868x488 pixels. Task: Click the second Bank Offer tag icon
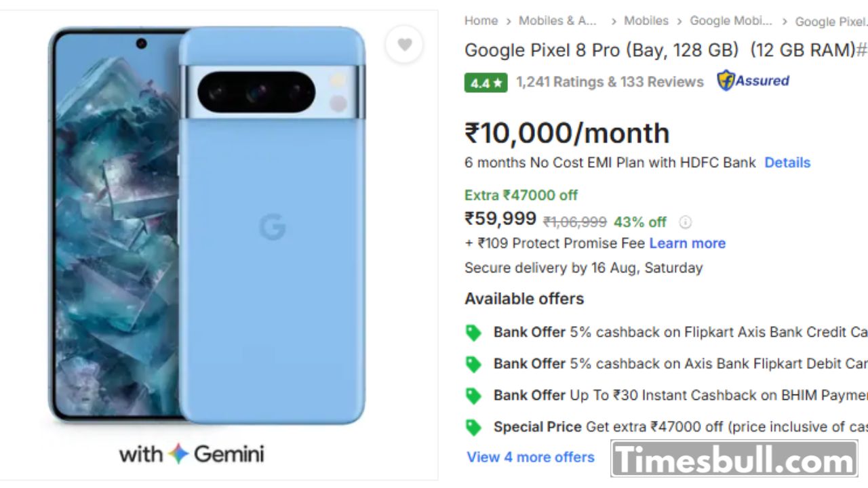tap(473, 364)
